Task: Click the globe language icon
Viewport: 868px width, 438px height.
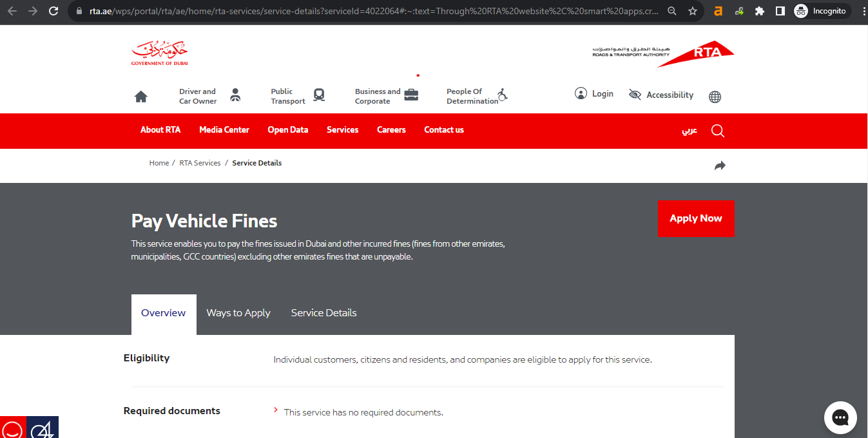Action: 715,97
